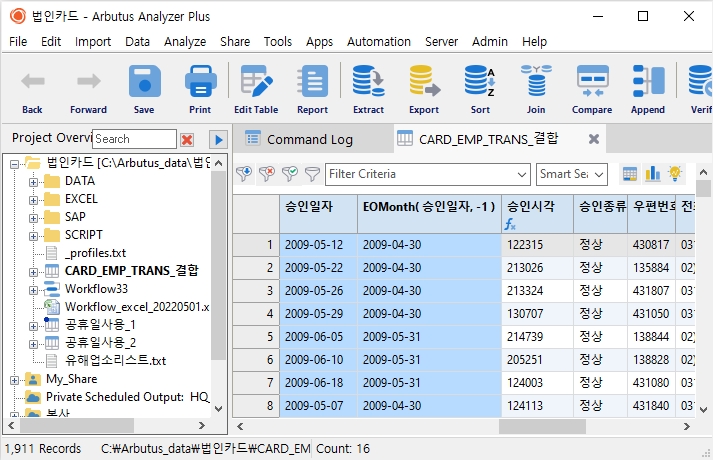Expand the EXCEL folder

pos(33,200)
